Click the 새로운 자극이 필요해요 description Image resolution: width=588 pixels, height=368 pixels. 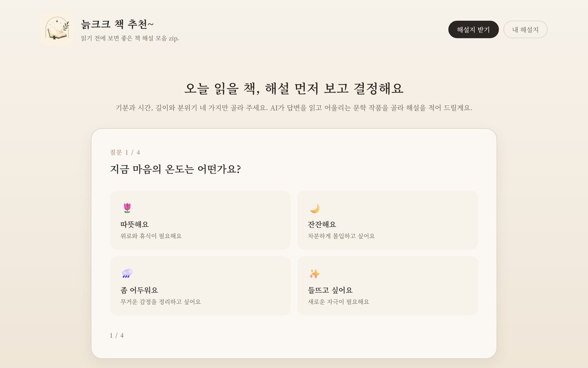[x=339, y=302]
